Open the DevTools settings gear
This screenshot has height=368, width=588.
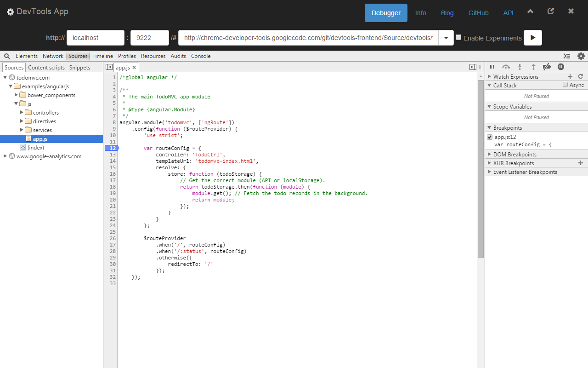(581, 56)
